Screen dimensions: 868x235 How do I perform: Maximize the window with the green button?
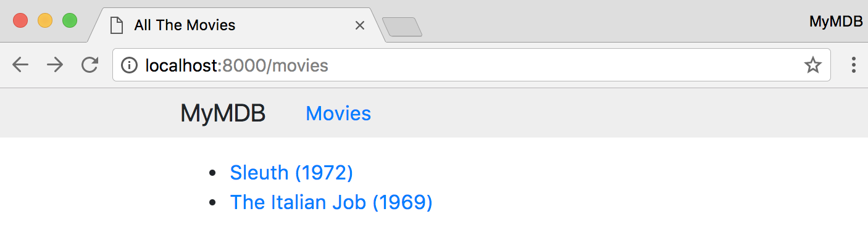pos(70,20)
